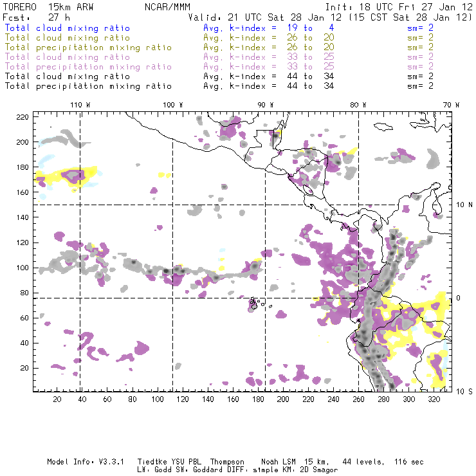Click the olive "Total precipitation mixing ratio" legend label
This screenshot has height=476, width=476.
[x=88, y=48]
